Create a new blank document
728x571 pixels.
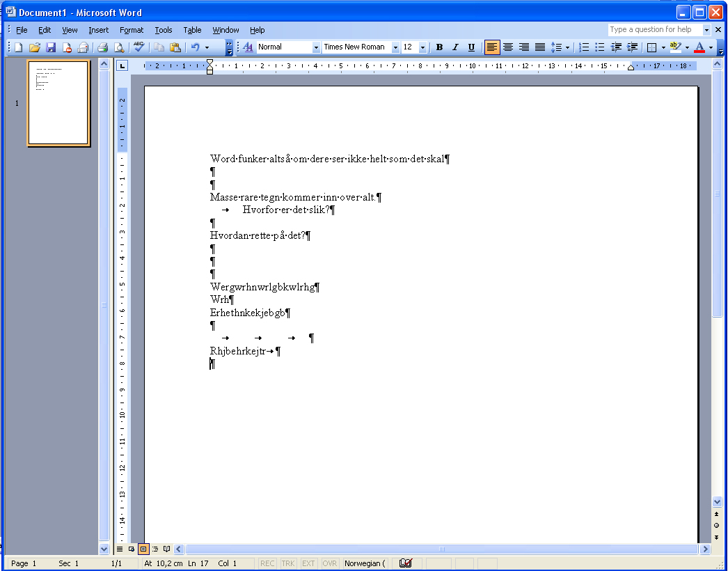tap(19, 47)
